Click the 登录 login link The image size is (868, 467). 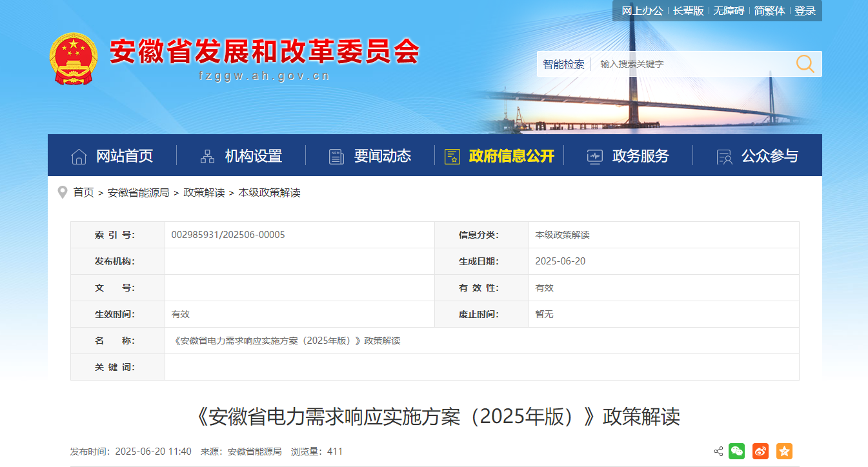[x=805, y=11]
